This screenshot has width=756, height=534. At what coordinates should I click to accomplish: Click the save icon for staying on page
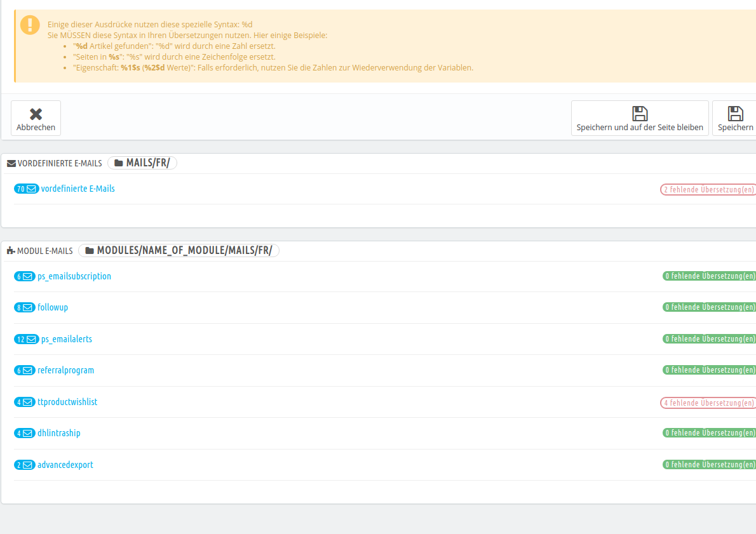coord(640,114)
